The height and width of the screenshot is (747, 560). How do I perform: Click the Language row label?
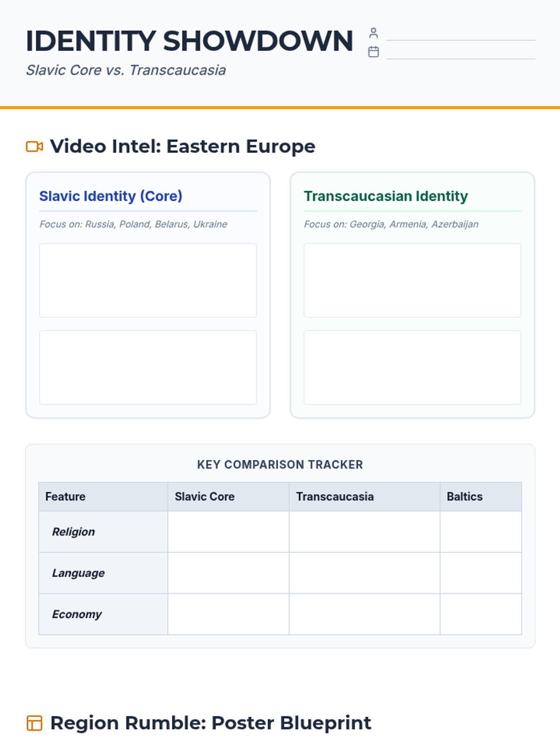coord(78,573)
